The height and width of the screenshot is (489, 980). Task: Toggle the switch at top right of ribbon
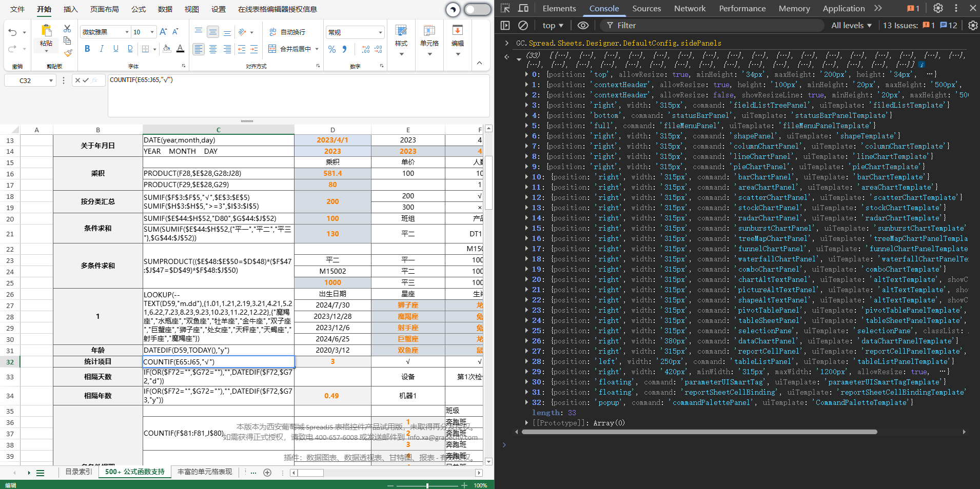[477, 9]
